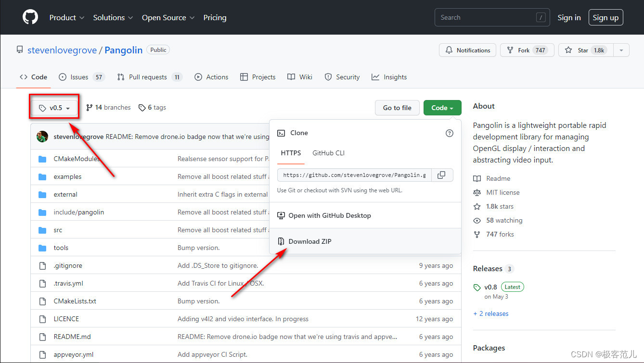Click the v0.8 release tag icon
Image resolution: width=644 pixels, height=363 pixels.
click(x=477, y=288)
